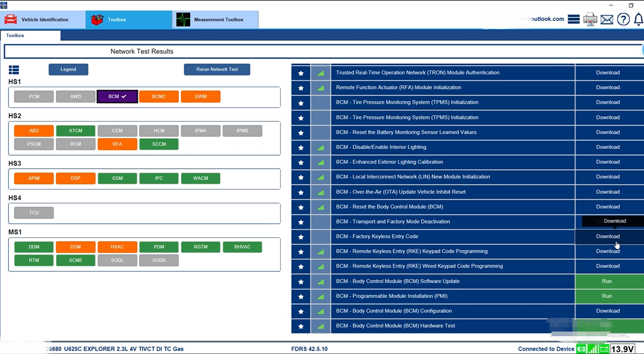This screenshot has height=354, width=644.
Task: Select the orange APIM module in HS3
Action: pyautogui.click(x=34, y=179)
